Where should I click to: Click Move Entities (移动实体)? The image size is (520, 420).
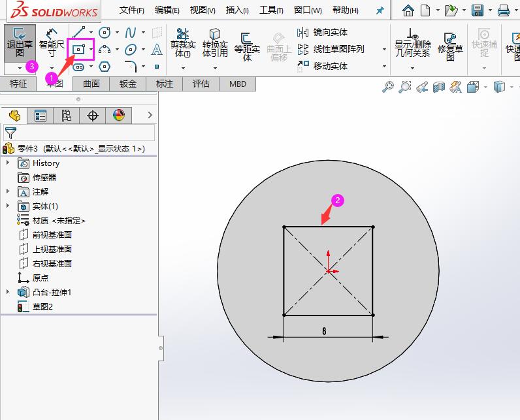322,66
